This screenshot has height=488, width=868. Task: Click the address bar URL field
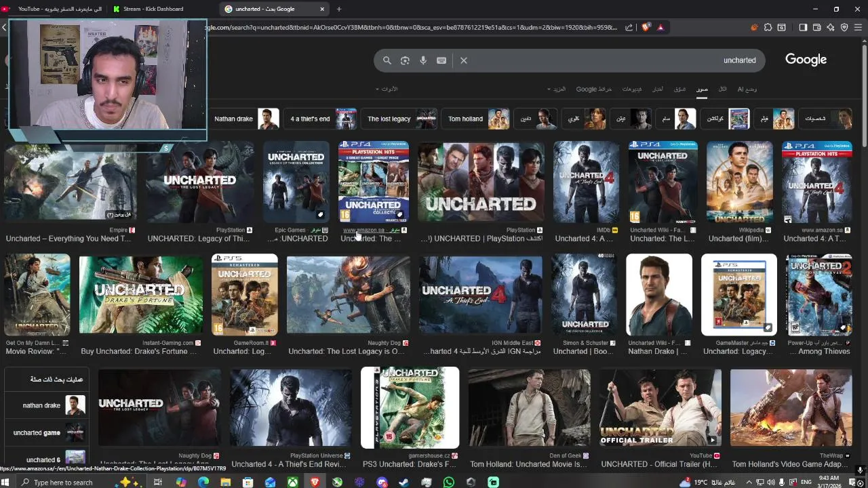coord(412,27)
